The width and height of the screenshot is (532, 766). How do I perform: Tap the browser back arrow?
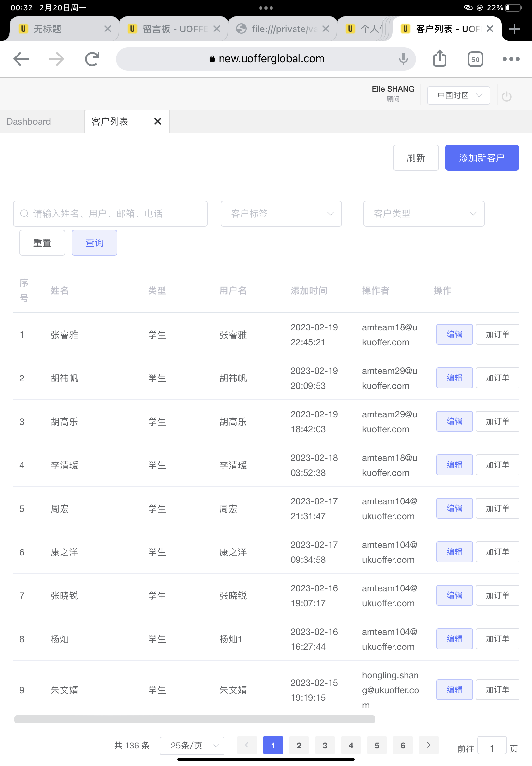21,59
